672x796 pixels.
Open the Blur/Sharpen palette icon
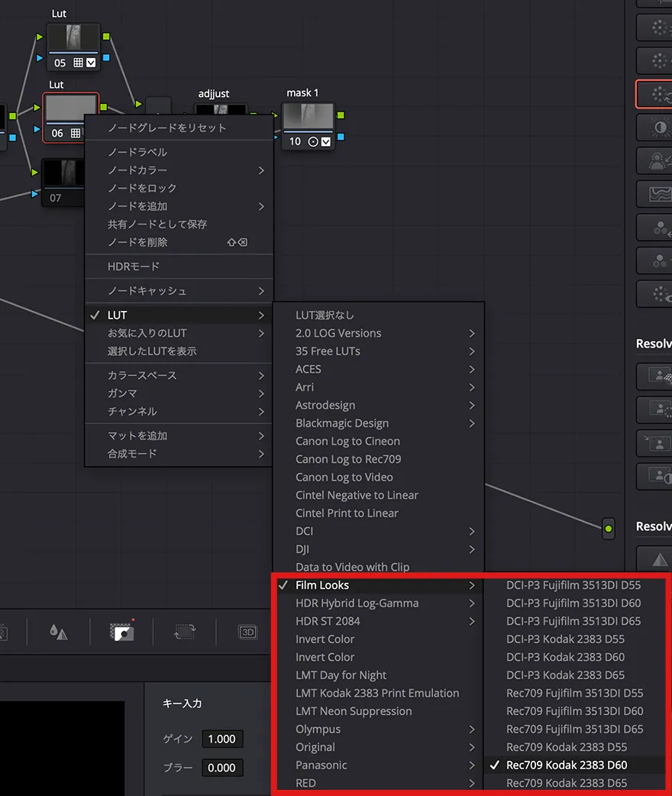click(x=59, y=632)
